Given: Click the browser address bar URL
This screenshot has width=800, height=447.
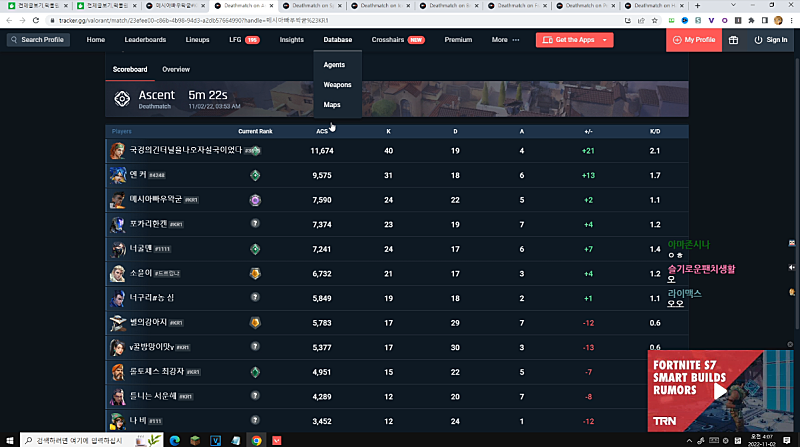Looking at the screenshot, I should tap(194, 20).
